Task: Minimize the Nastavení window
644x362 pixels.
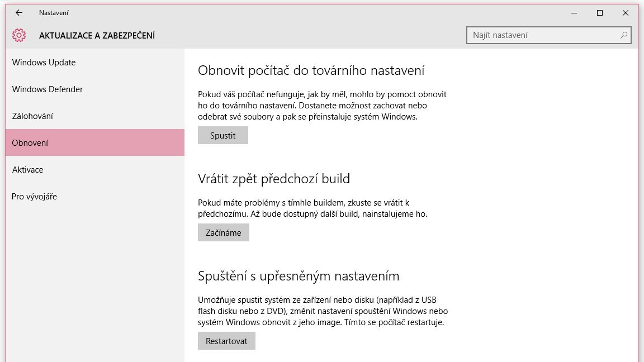Action: pyautogui.click(x=574, y=13)
